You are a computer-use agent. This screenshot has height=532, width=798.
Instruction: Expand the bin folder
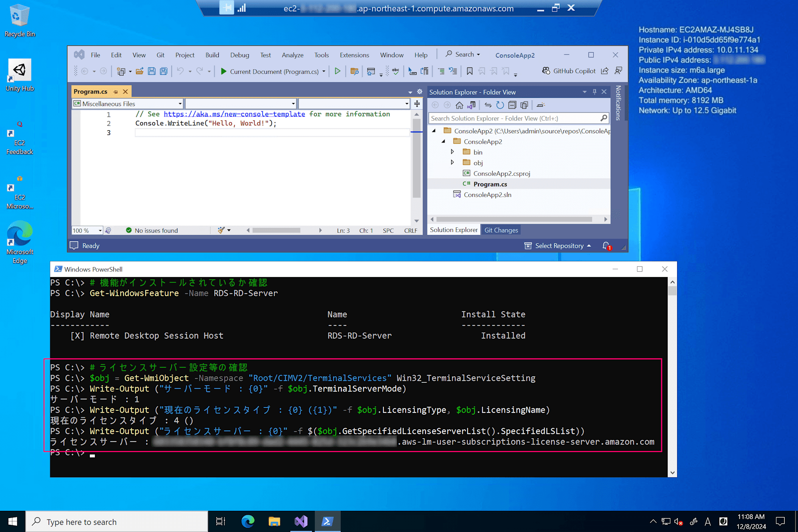click(452, 152)
